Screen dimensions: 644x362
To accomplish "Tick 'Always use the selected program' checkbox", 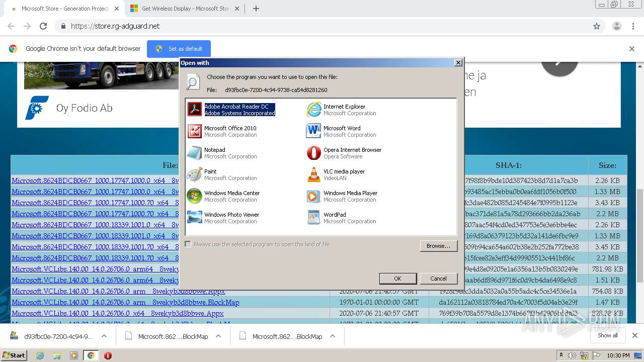I will [x=188, y=244].
